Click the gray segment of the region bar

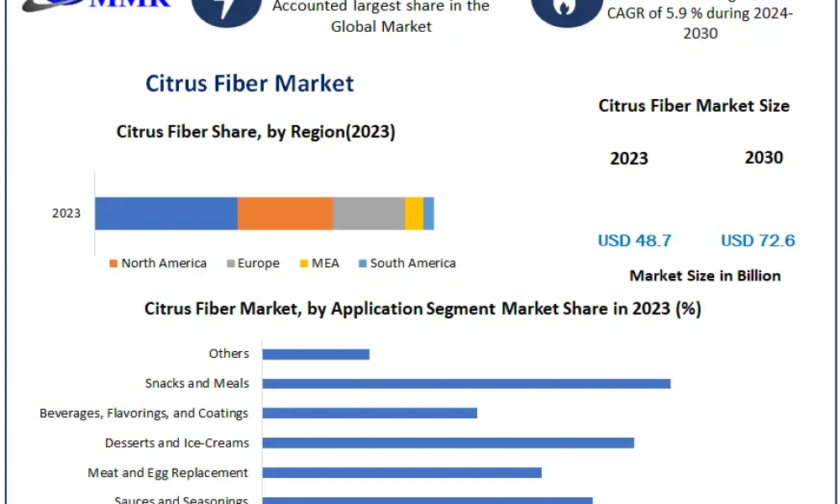pyautogui.click(x=369, y=213)
